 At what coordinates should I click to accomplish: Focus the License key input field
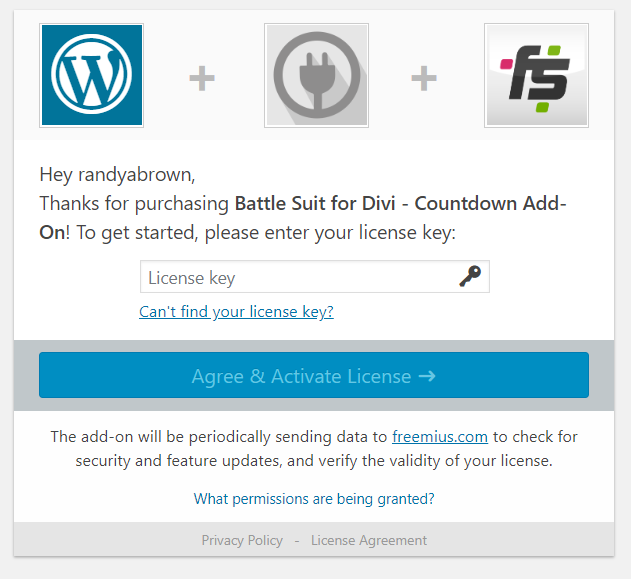coord(300,277)
